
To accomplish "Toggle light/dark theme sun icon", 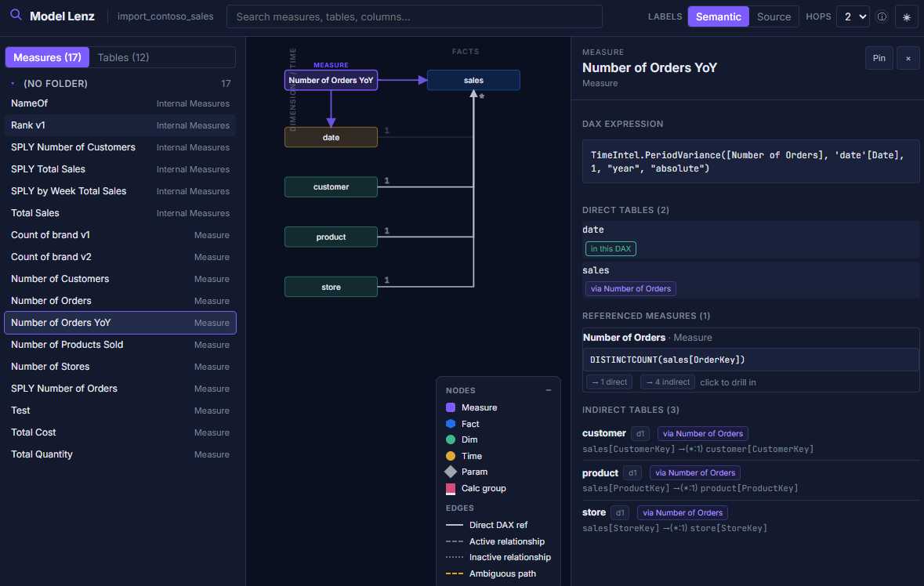I will point(906,17).
